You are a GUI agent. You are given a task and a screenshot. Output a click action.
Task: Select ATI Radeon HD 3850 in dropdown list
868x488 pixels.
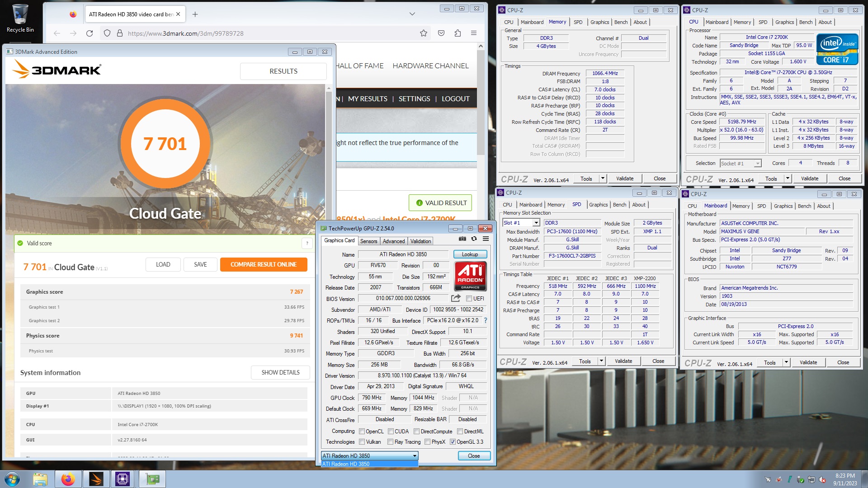pyautogui.click(x=369, y=464)
